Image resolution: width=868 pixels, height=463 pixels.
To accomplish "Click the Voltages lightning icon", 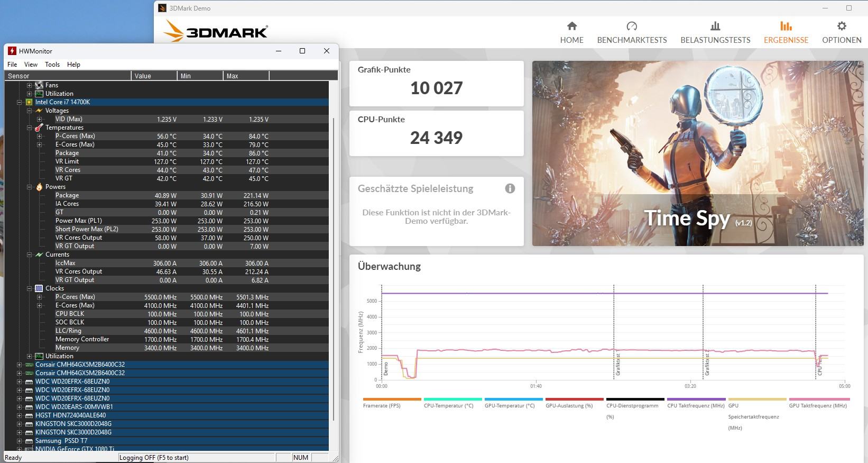I will pos(39,111).
